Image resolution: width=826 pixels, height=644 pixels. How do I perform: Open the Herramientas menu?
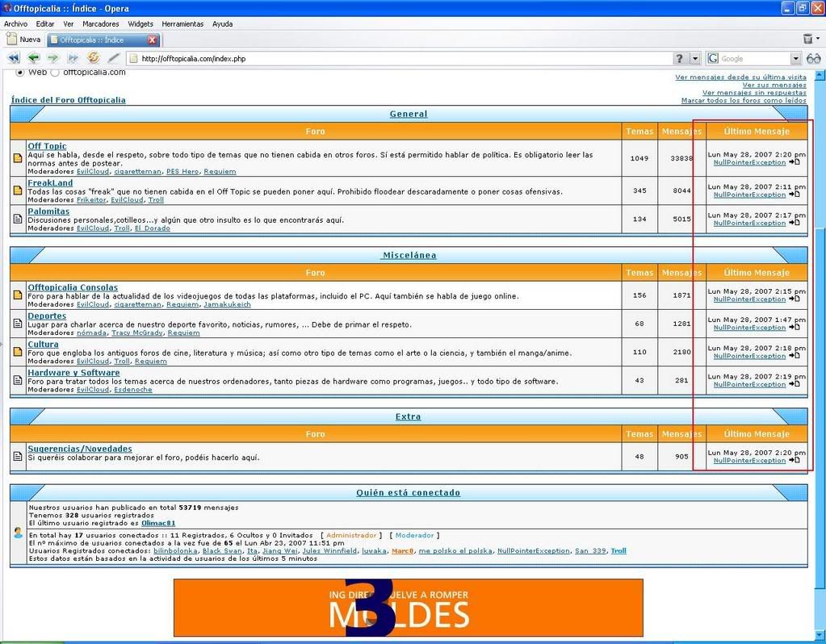click(x=182, y=24)
